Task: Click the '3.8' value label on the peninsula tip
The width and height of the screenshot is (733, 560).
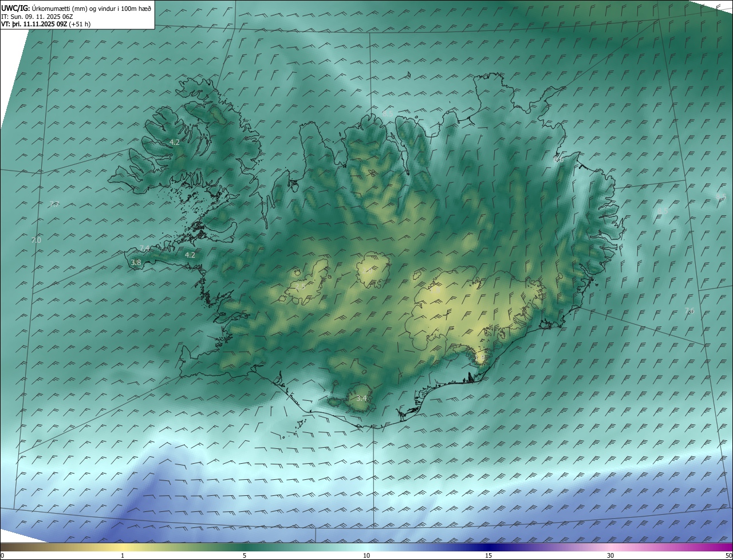Action: pos(136,262)
